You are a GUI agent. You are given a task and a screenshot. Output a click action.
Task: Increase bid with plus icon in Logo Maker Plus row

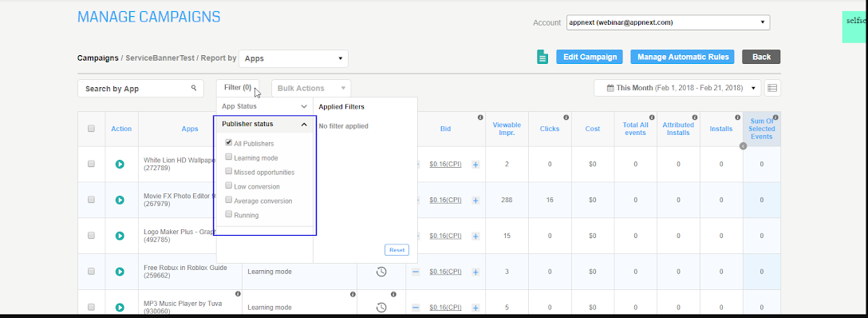475,236
